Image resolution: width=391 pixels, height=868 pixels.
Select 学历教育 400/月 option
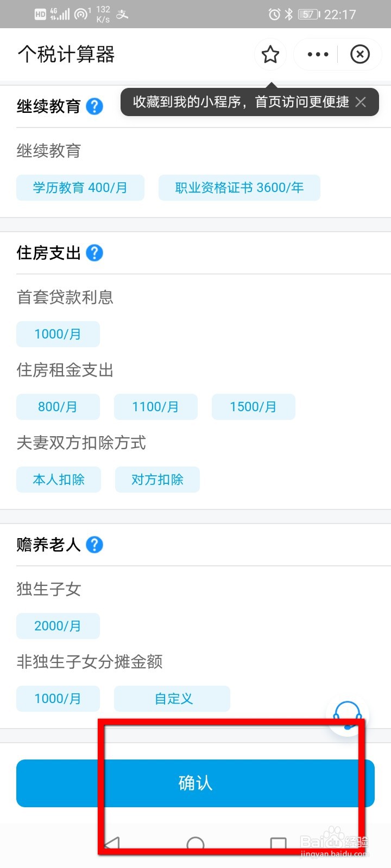coord(80,188)
